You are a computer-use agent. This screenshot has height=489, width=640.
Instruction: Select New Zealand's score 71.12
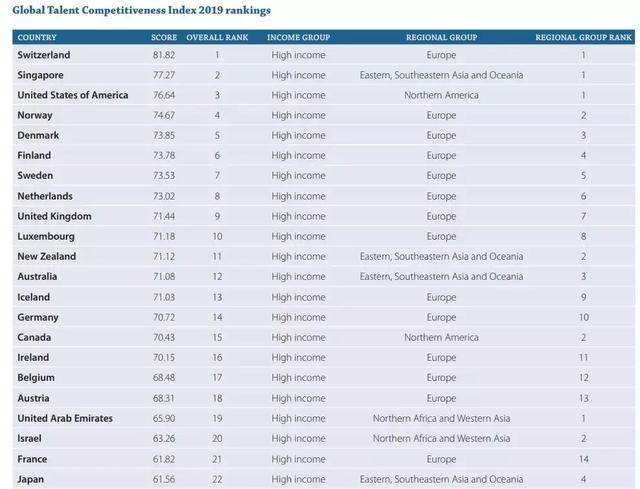[x=163, y=256]
